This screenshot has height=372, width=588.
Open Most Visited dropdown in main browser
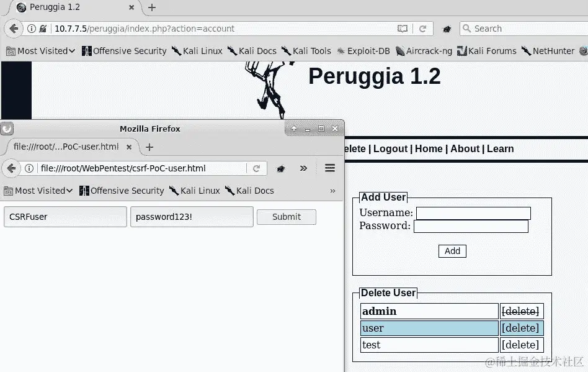(x=41, y=51)
